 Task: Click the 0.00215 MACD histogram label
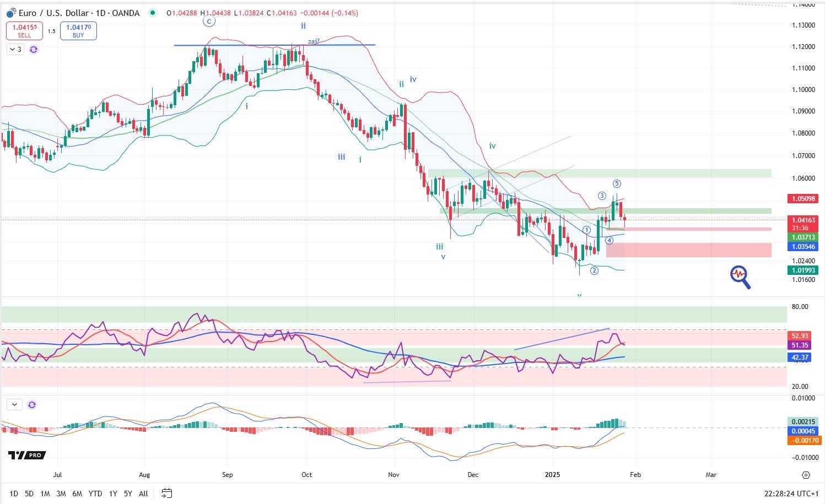804,421
